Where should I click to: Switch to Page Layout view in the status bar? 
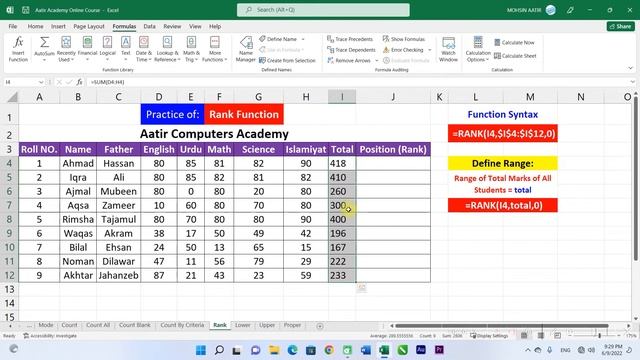tap(540, 336)
